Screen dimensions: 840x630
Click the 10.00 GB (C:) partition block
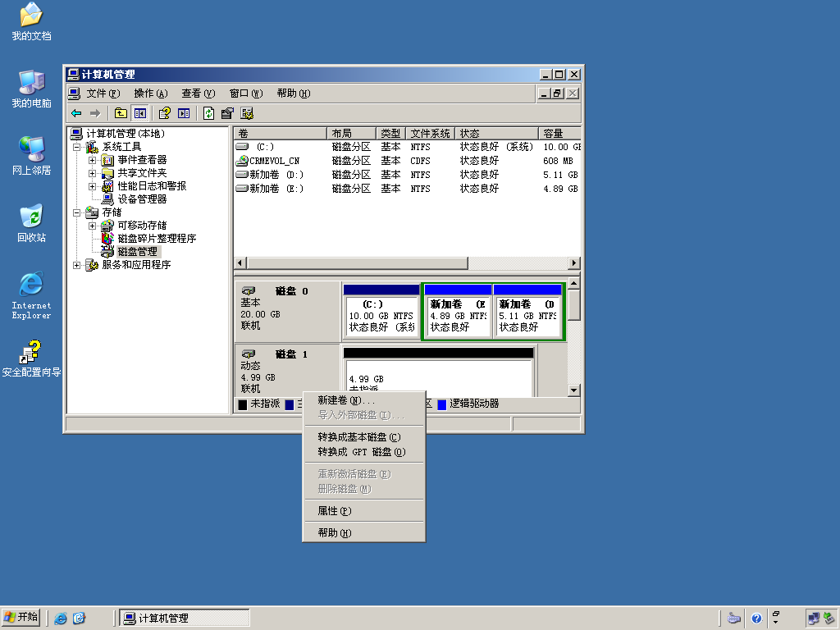pos(381,311)
